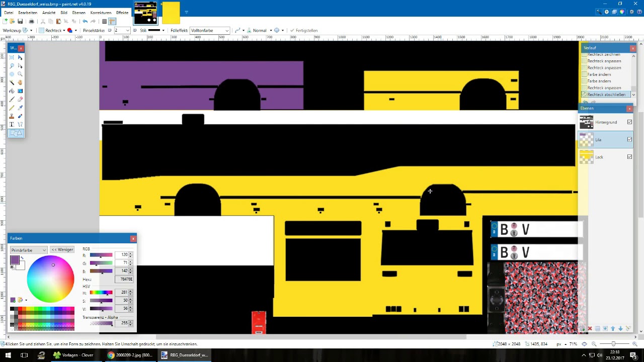Toggle visibility of Hintergrund layer
The image size is (644, 362).
[x=629, y=122]
